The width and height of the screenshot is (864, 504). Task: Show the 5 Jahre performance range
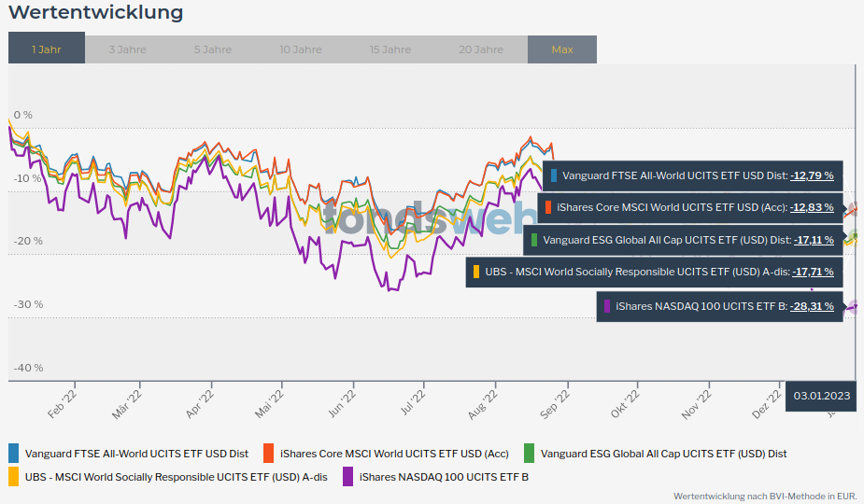tap(213, 49)
